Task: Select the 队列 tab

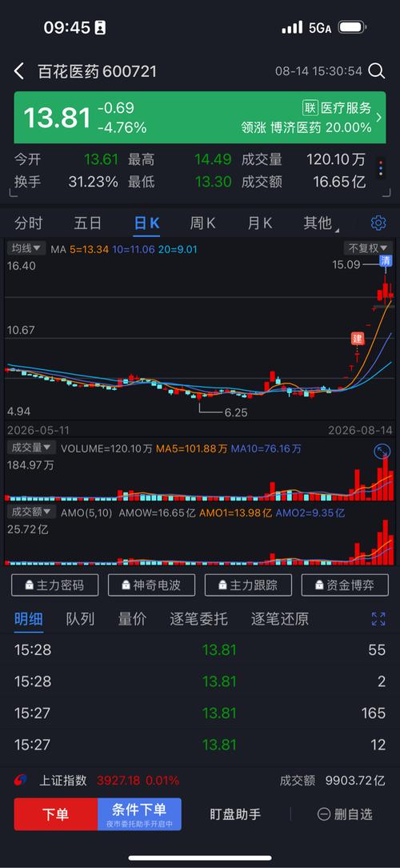Action: coord(80,619)
